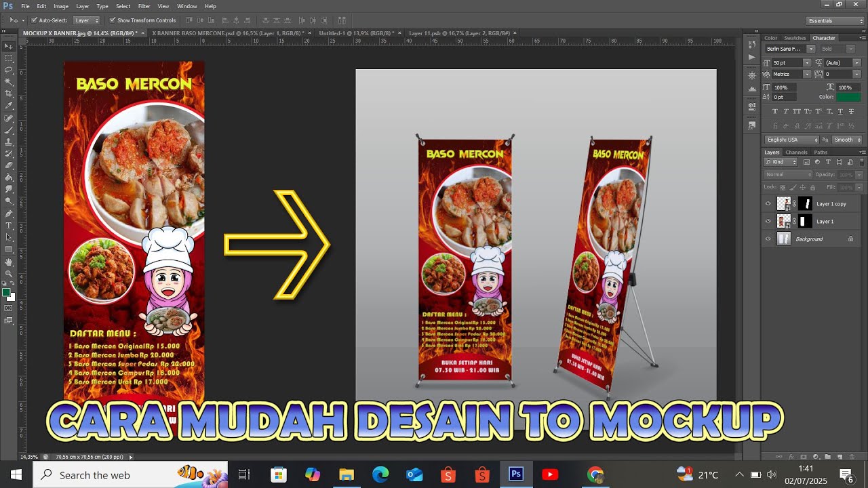Filter layers by pixel layers icon

(806, 162)
